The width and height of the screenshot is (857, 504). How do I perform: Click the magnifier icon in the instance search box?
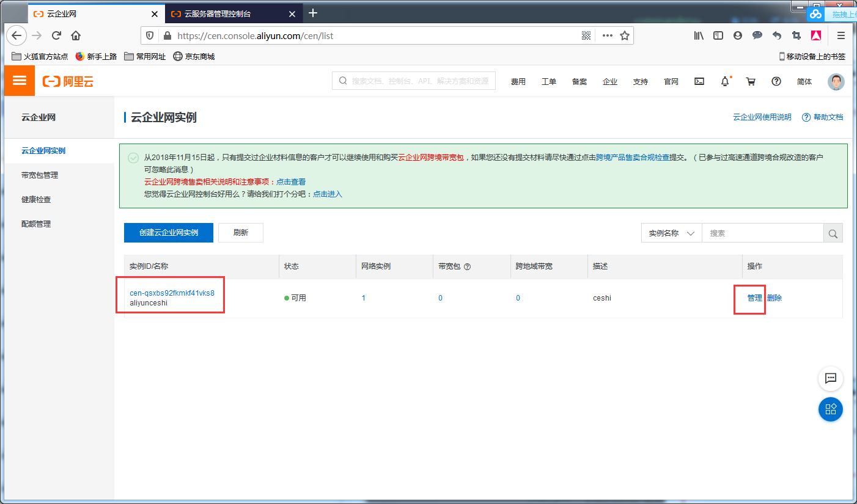(833, 233)
